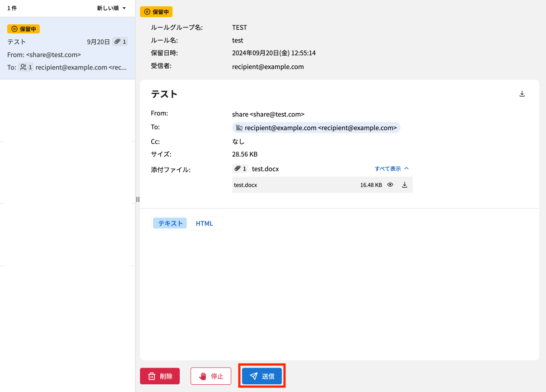Click the From: <share@test.com> line in list
The width and height of the screenshot is (546, 392).
coord(44,55)
